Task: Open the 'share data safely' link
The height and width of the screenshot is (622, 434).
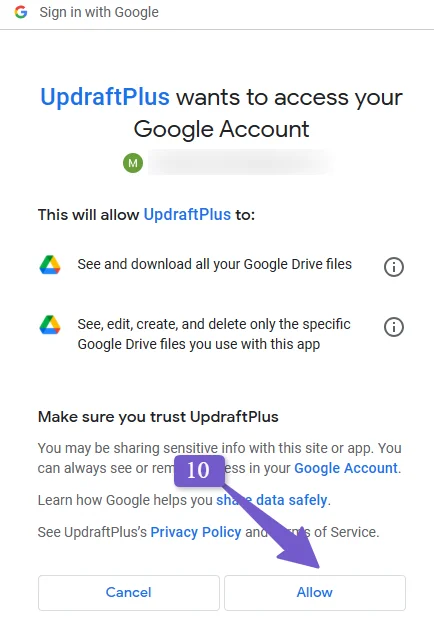Action: pyautogui.click(x=272, y=500)
